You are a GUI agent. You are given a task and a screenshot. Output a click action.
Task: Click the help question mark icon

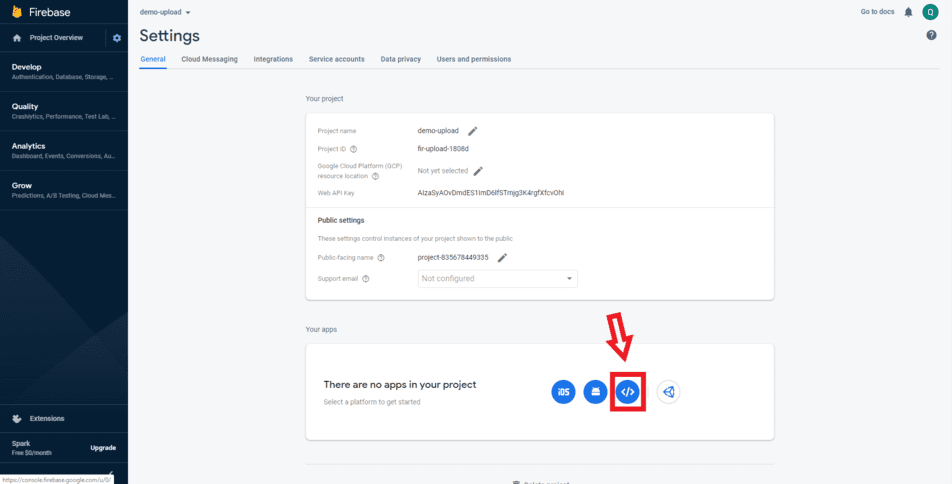(x=931, y=35)
